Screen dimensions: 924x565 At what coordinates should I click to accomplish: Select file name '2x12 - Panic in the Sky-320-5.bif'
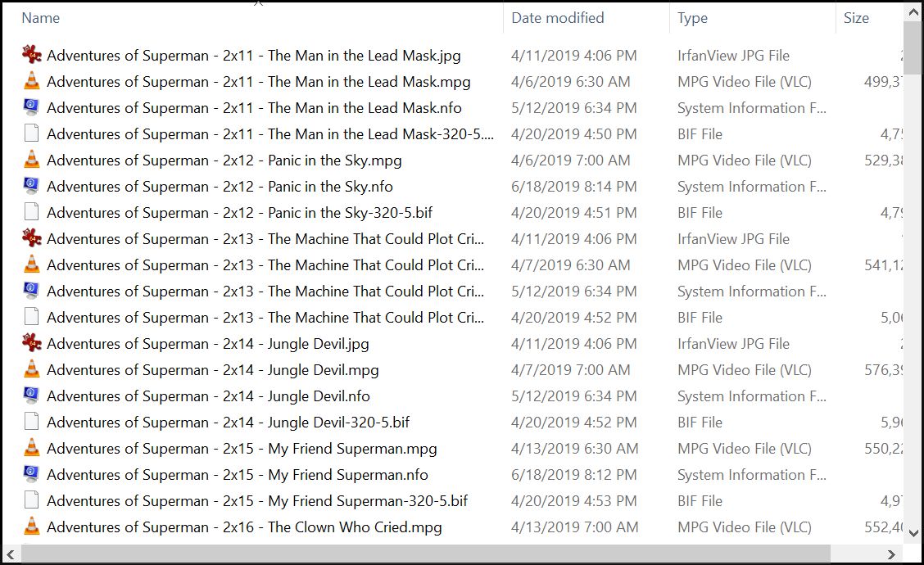coord(240,213)
